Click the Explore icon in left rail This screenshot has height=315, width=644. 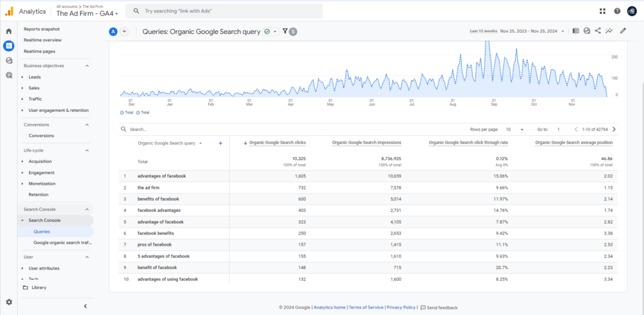coord(9,60)
